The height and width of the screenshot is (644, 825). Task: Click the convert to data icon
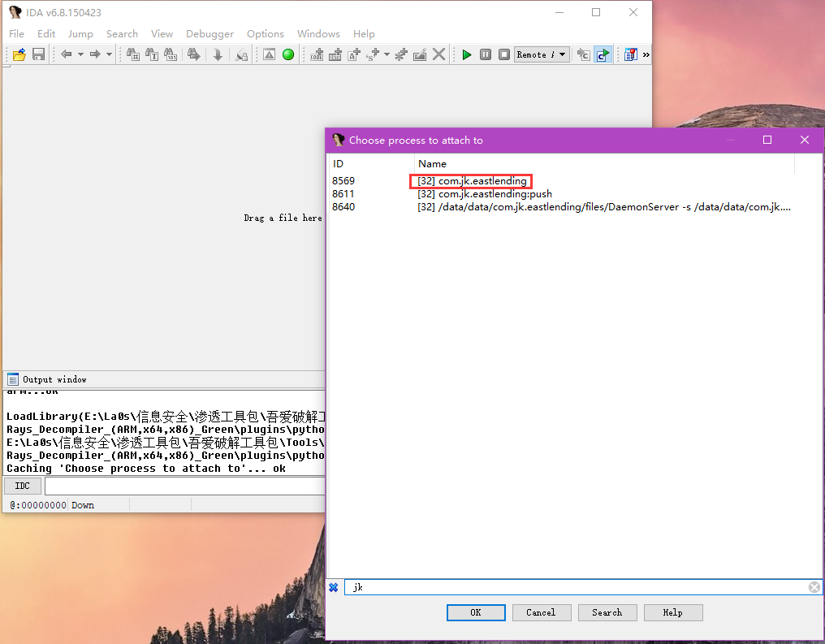click(335, 54)
